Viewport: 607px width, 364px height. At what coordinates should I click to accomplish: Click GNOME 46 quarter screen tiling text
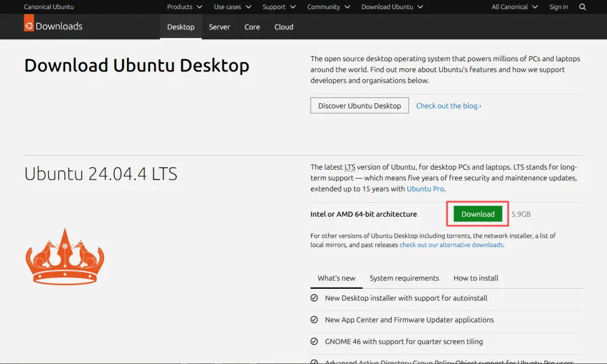click(404, 341)
